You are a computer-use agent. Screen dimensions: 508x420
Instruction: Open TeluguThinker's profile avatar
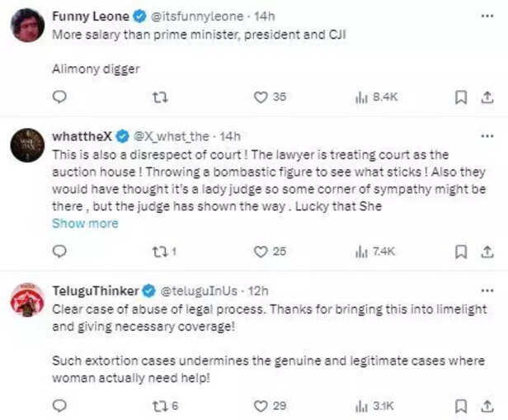point(27,302)
